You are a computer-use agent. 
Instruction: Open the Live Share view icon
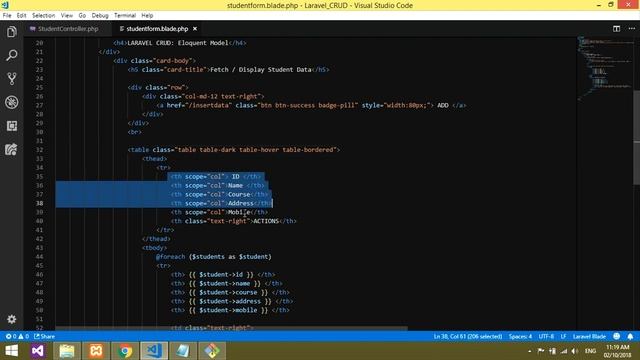click(x=11, y=149)
